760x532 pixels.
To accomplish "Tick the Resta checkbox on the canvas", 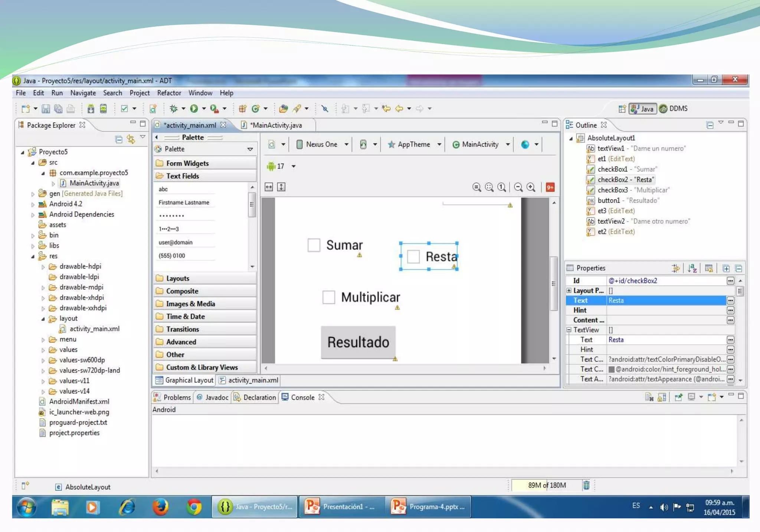I will (413, 256).
